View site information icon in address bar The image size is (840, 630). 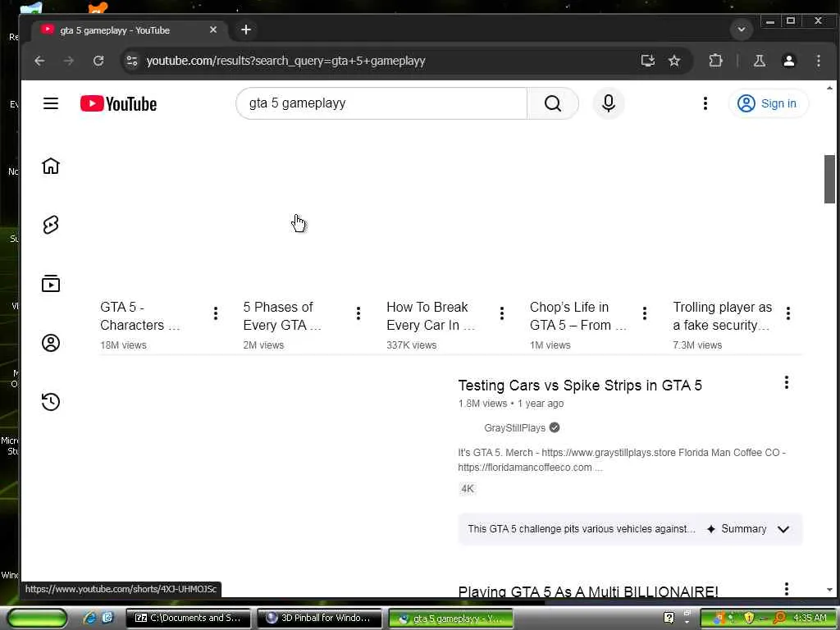click(132, 61)
